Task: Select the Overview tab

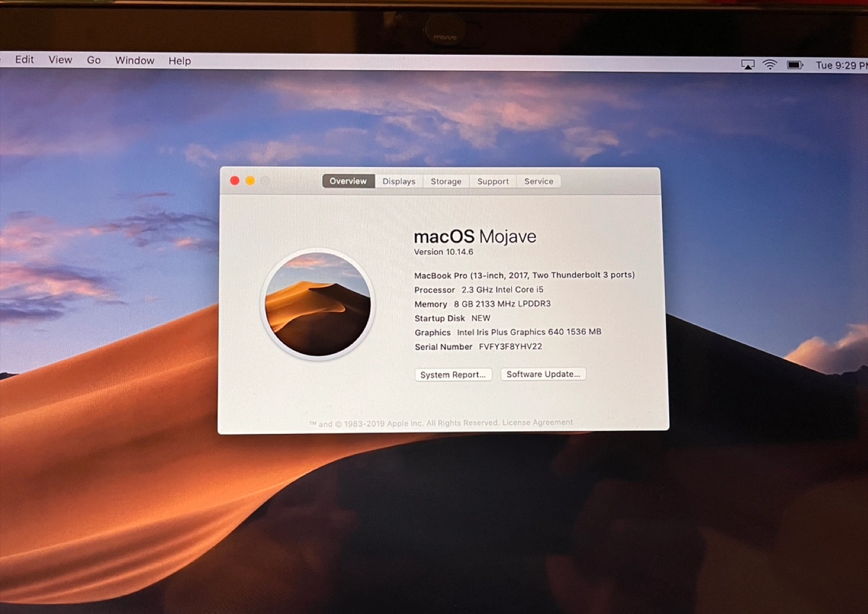Action: click(x=348, y=181)
